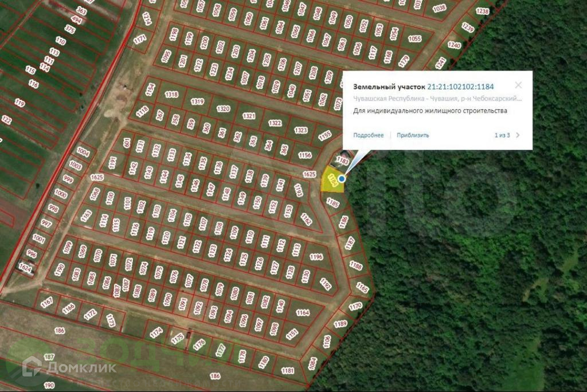Select parcel 1055 on the map
Viewport: 587px width, 392px height.
(x=414, y=38)
